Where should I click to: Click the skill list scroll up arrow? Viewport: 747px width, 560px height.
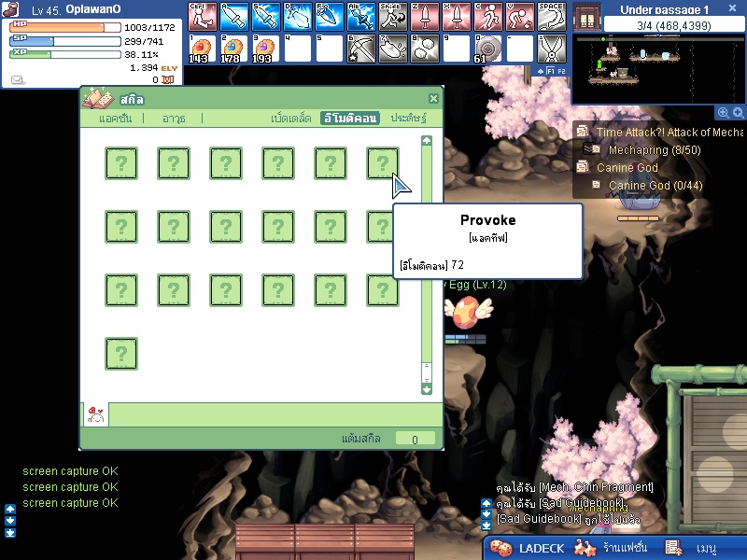(x=427, y=141)
